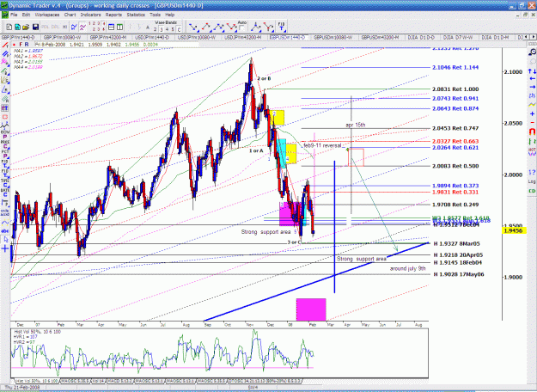Select the DATE C tool
This screenshot has height=392, width=537.
coord(5,193)
